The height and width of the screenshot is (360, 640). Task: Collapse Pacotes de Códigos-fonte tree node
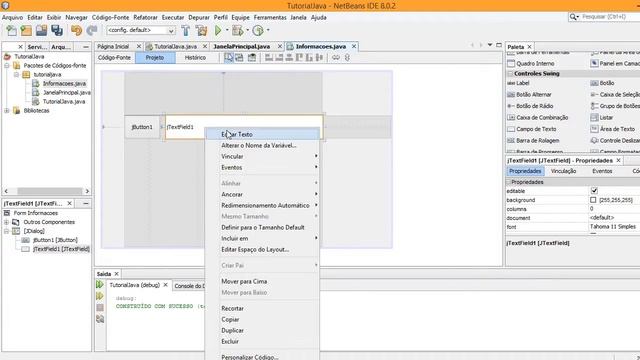pos(7,65)
